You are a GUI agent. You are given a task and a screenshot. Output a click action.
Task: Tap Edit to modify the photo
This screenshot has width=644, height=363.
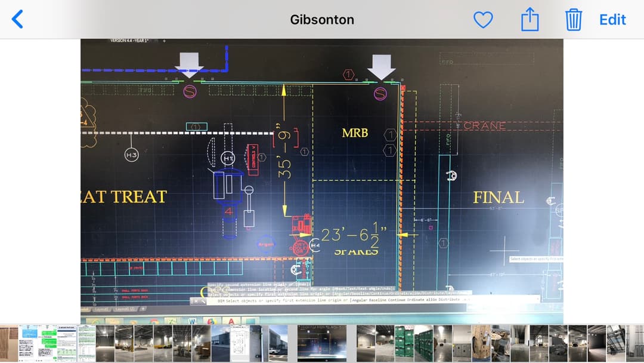[x=612, y=19]
